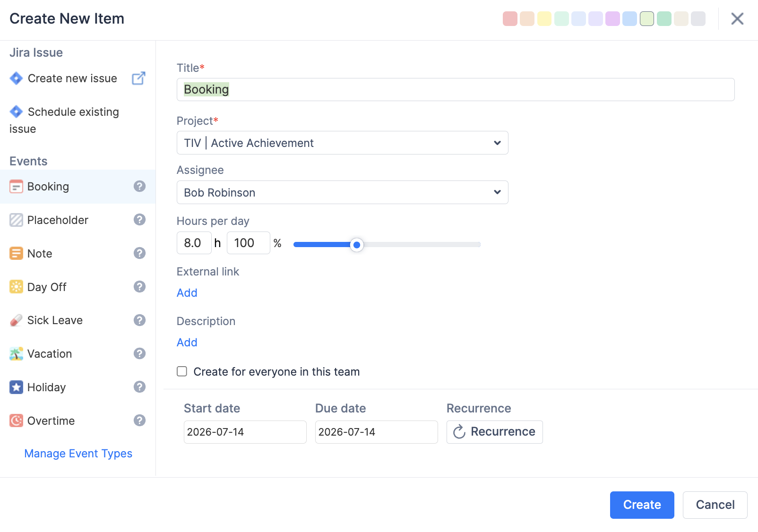Open Manage Event Types link
The height and width of the screenshot is (532, 758).
pyautogui.click(x=78, y=454)
